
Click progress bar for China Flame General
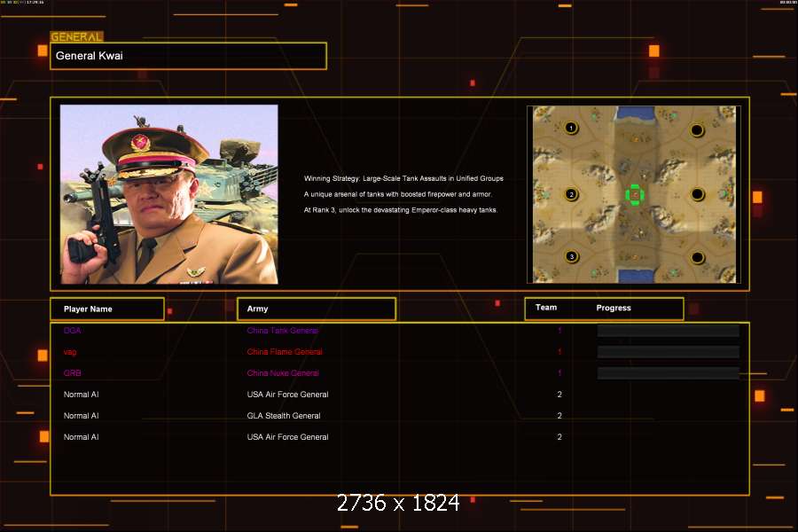click(x=669, y=352)
